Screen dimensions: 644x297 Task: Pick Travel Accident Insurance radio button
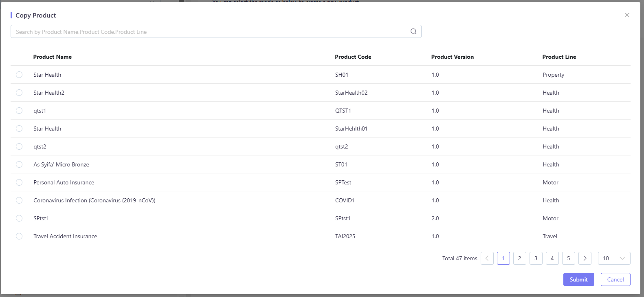tap(19, 236)
